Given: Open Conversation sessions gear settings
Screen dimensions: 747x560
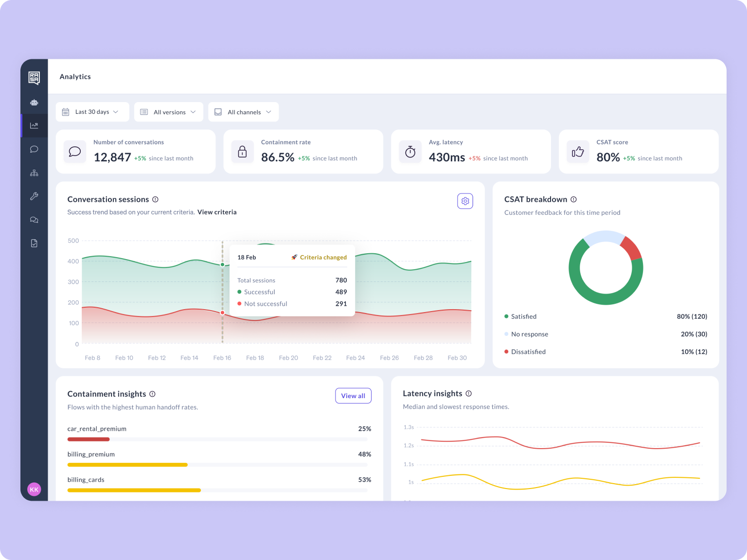Looking at the screenshot, I should (465, 201).
